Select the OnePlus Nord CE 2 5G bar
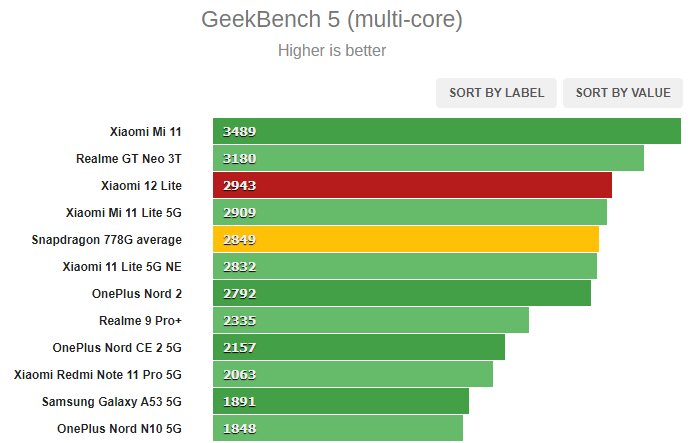693x443 pixels. (x=359, y=347)
